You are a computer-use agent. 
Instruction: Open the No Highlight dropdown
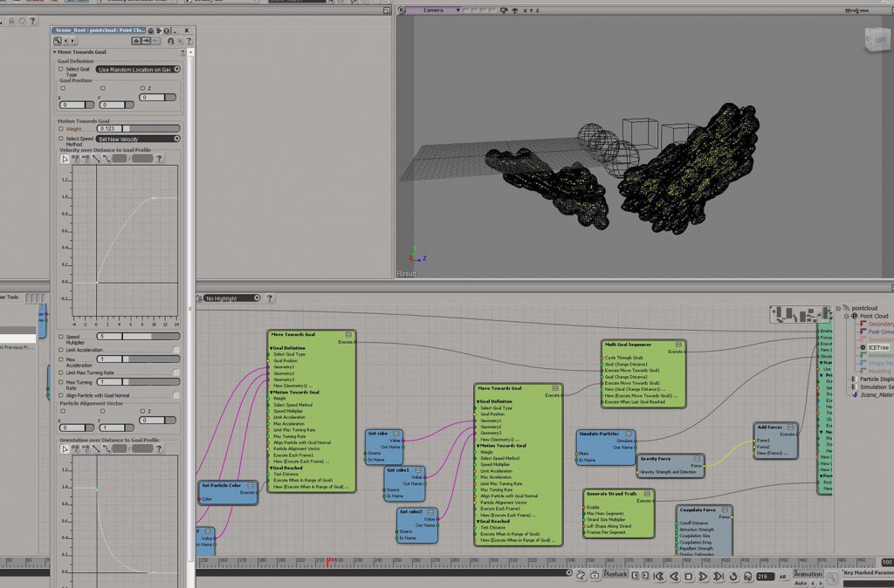click(231, 298)
